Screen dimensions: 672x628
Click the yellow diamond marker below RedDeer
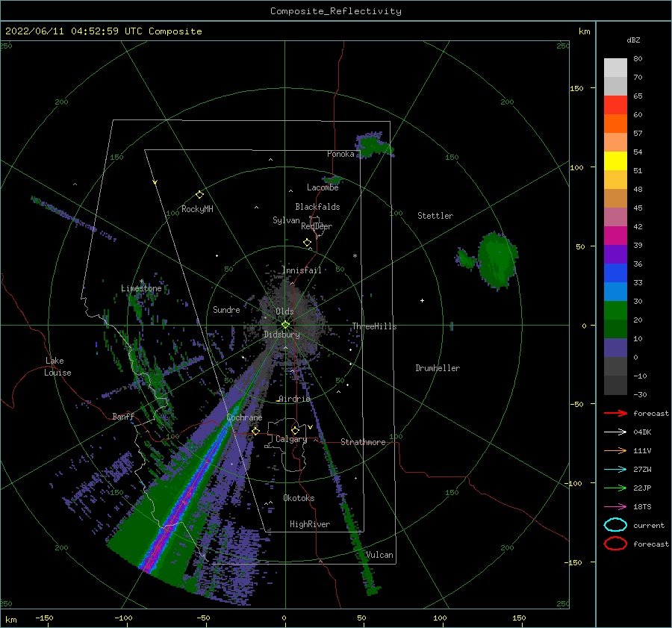pos(307,243)
